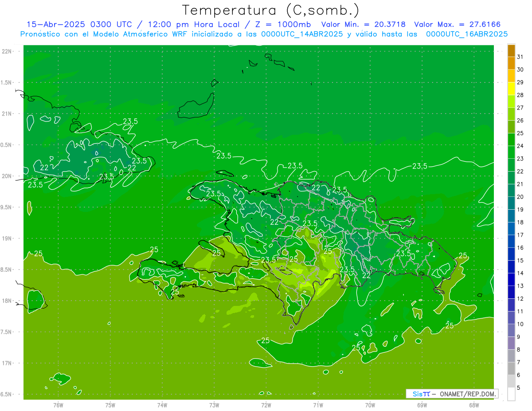Click the '73W' longitude axis label
Image resolution: width=532 pixels, height=411 pixels.
[x=214, y=405]
